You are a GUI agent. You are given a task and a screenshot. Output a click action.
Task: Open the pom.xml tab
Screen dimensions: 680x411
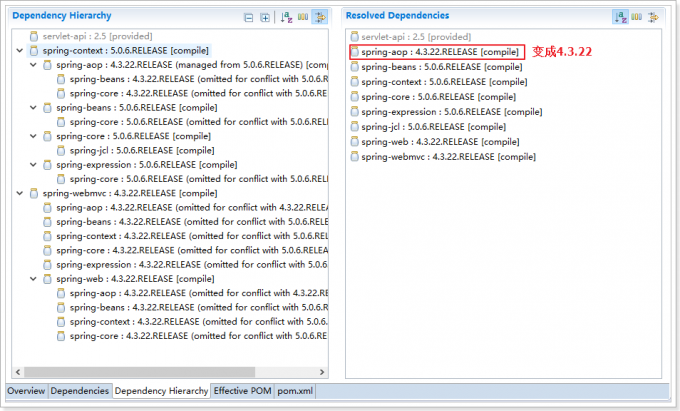pos(296,391)
